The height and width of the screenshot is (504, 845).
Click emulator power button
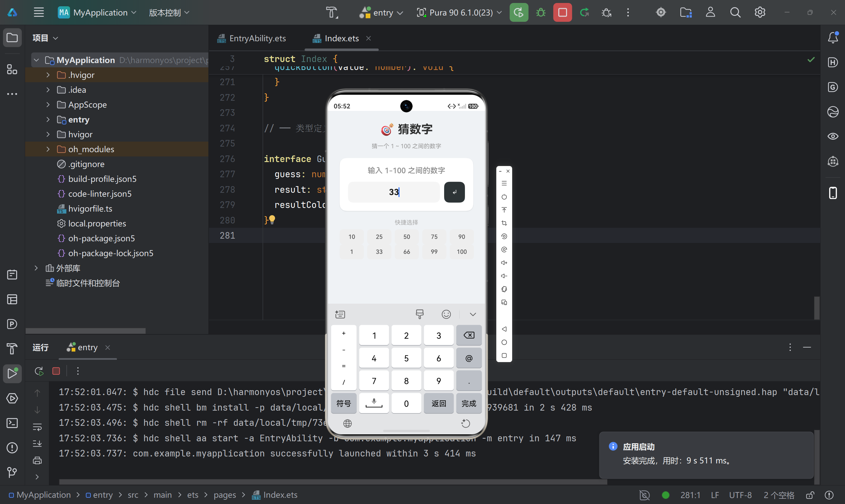pyautogui.click(x=504, y=197)
